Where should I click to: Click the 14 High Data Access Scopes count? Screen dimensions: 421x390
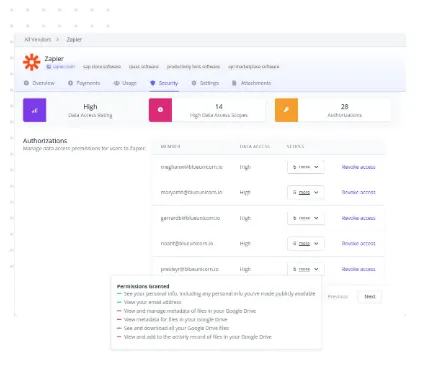[x=219, y=107]
